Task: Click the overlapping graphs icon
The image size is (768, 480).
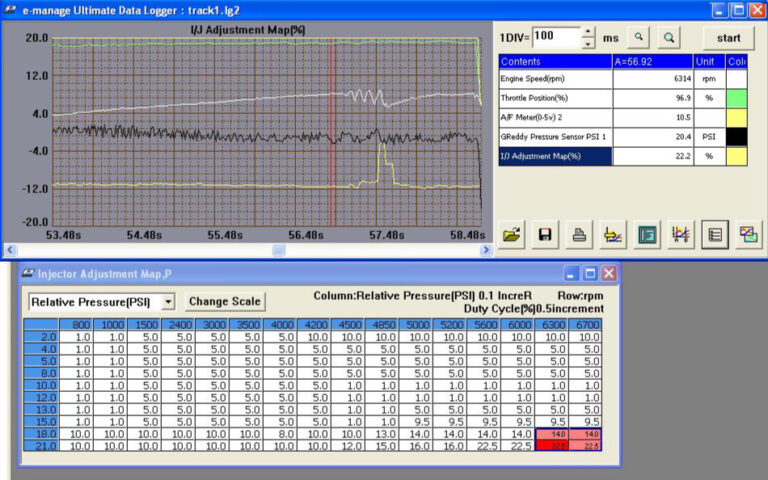Action: [x=747, y=235]
